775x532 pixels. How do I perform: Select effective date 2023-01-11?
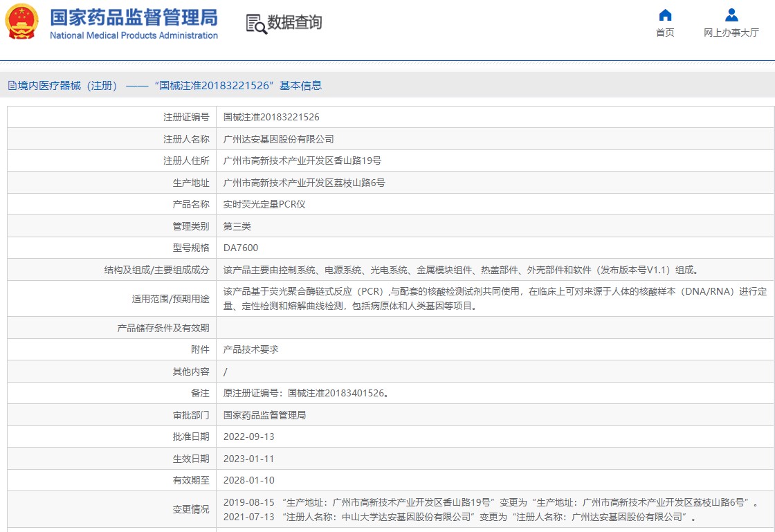coord(248,459)
